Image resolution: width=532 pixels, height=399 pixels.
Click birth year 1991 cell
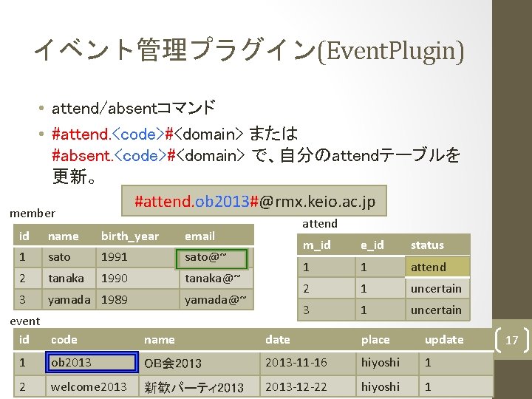(x=137, y=257)
